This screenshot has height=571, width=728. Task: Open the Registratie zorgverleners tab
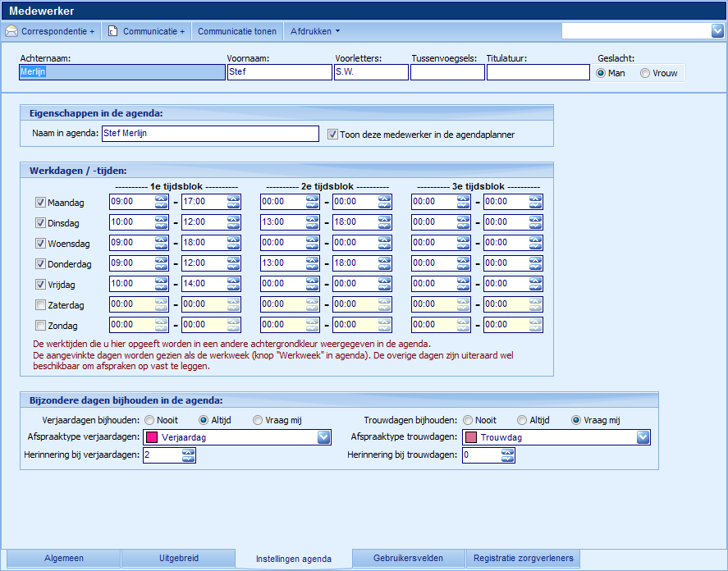pos(524,558)
